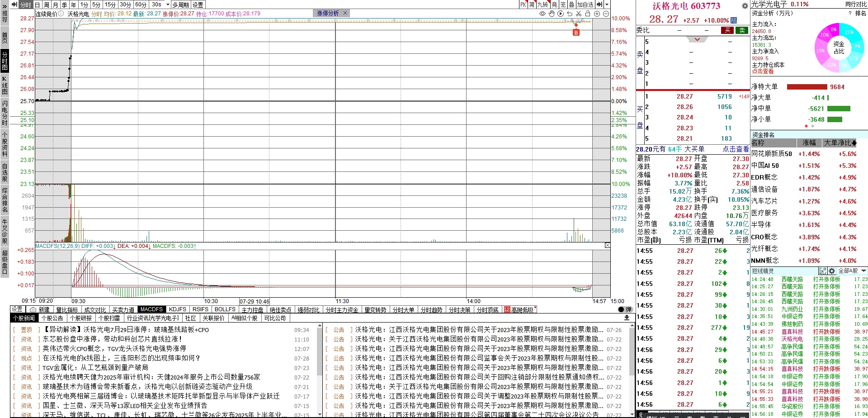
Task: Toggle the 弹 popup switch
Action: pos(625,309)
